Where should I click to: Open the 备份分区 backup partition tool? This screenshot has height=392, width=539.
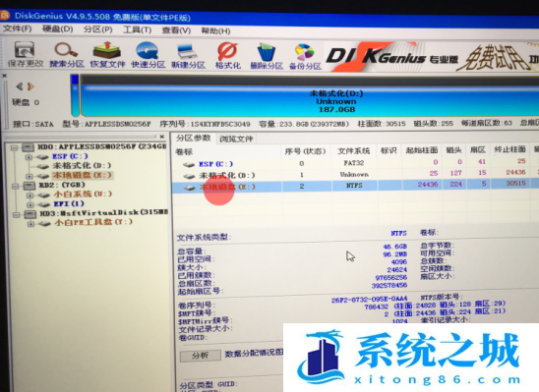pos(305,57)
